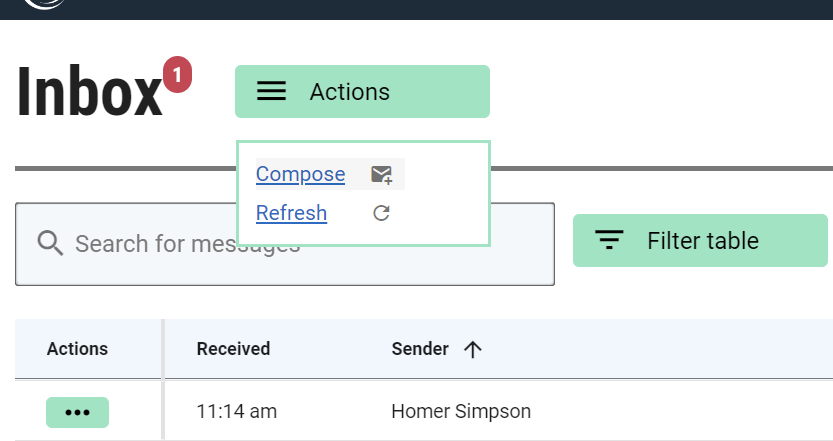Click the magnifying glass search icon
This screenshot has height=441, width=833.
[x=50, y=243]
